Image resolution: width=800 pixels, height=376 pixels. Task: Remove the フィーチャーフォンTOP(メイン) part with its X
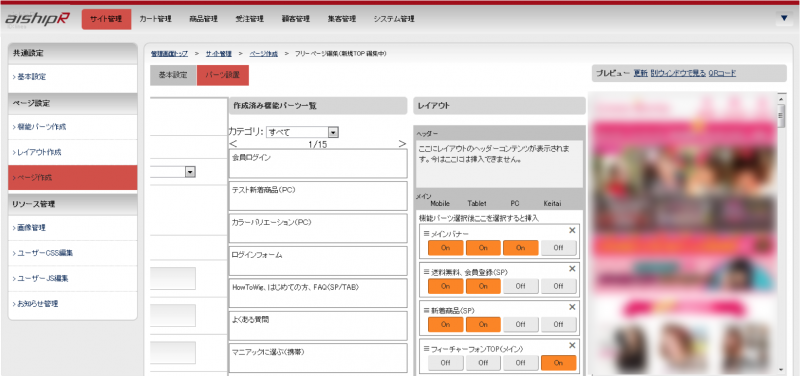pyautogui.click(x=572, y=345)
